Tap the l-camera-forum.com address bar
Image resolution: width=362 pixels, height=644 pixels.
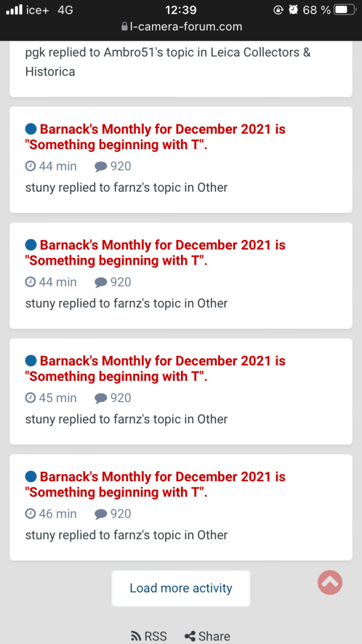(182, 27)
